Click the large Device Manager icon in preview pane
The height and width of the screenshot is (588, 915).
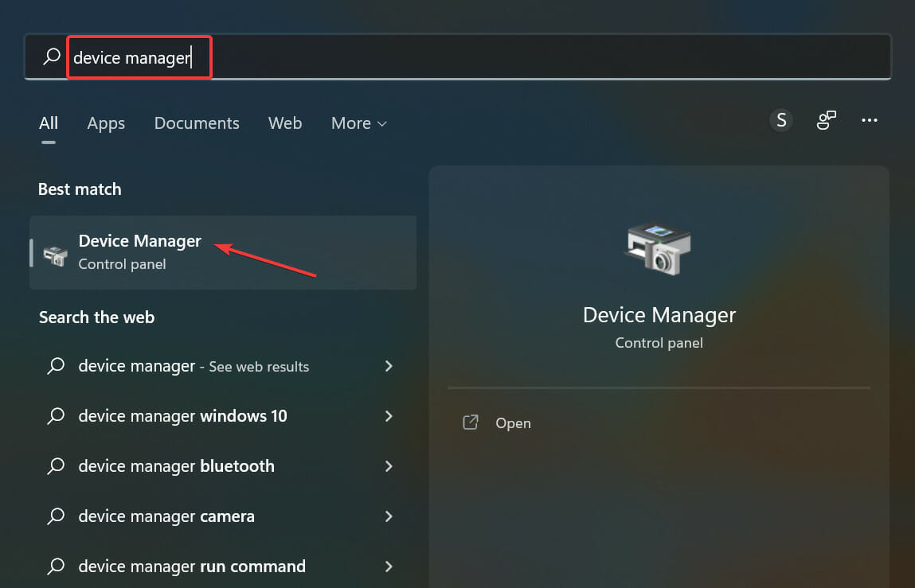(x=659, y=250)
